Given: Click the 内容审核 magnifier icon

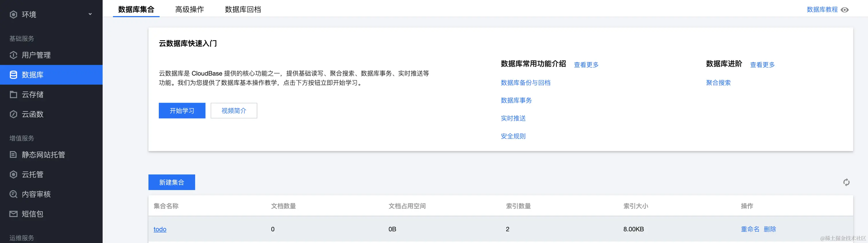Looking at the screenshot, I should coord(13,194).
